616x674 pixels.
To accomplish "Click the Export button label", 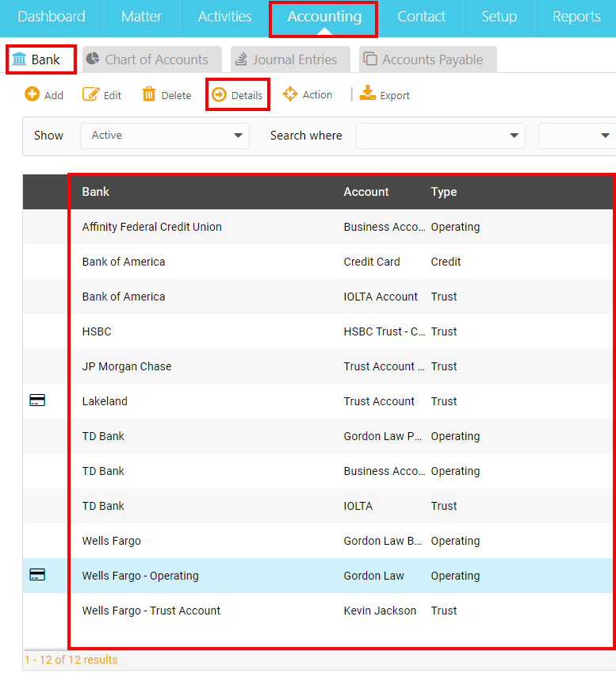I will tap(395, 95).
